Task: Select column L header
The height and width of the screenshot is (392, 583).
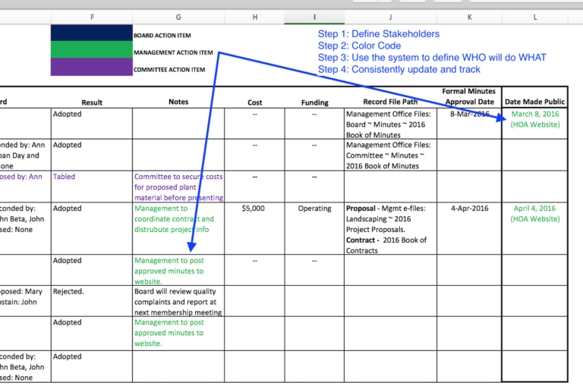Action: 534,17
